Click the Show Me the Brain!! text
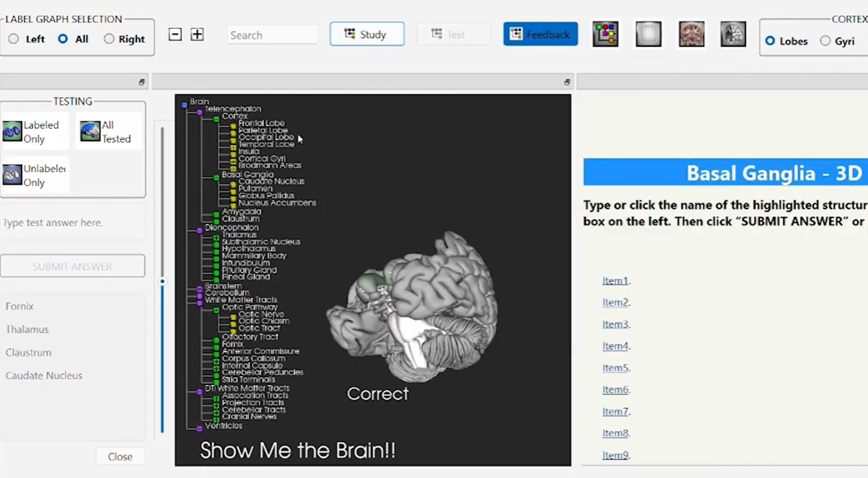 (x=298, y=451)
